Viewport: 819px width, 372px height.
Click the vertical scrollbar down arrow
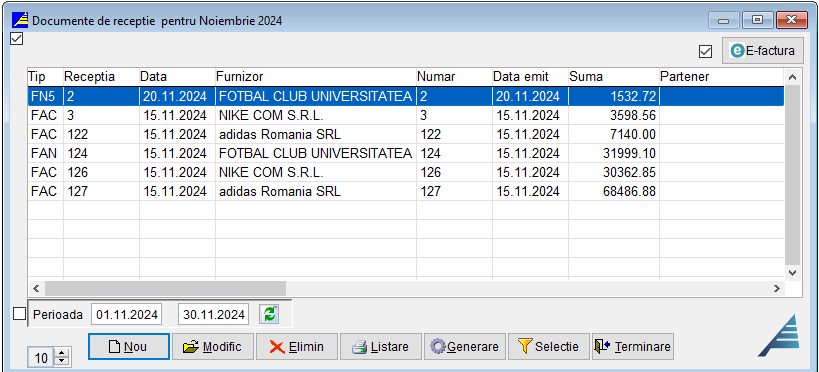pos(792,272)
